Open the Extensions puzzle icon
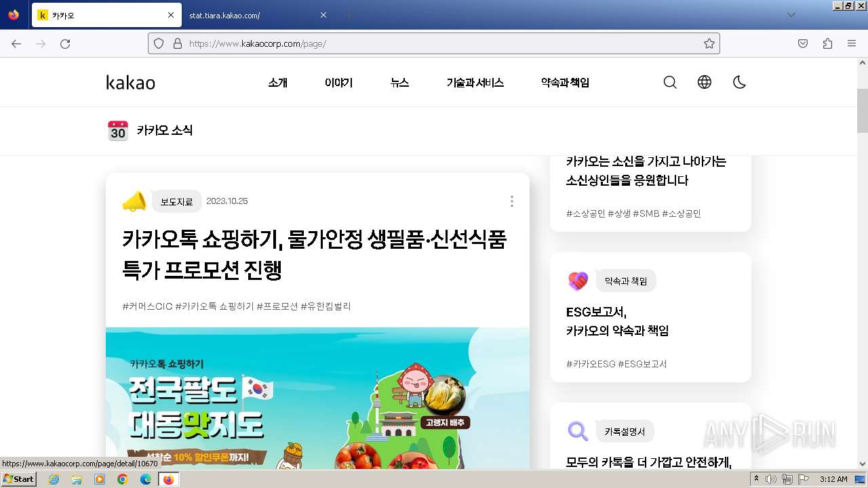This screenshot has height=488, width=868. (827, 43)
